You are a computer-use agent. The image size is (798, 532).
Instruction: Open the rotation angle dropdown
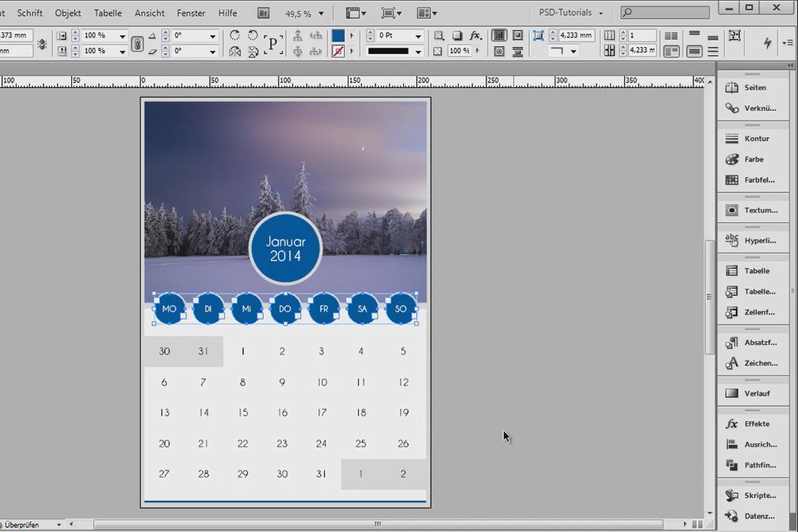pyautogui.click(x=213, y=36)
